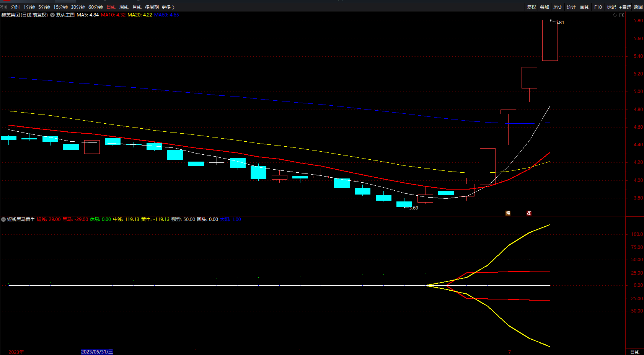Click the MA5: 4.84 value
644x355 pixels.
88,15
